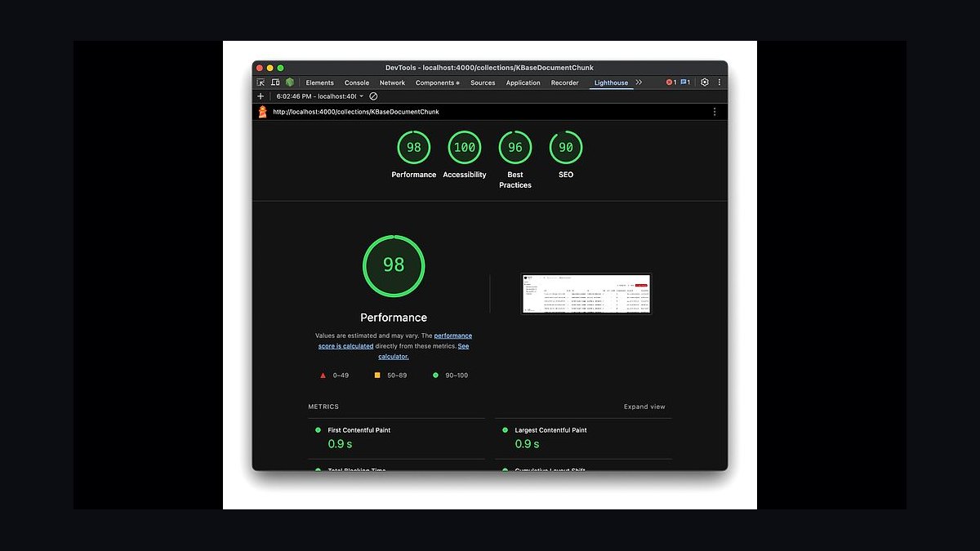This screenshot has width=980, height=551.
Task: Open the report dropdown showing 6:02:46 PM
Action: (320, 96)
